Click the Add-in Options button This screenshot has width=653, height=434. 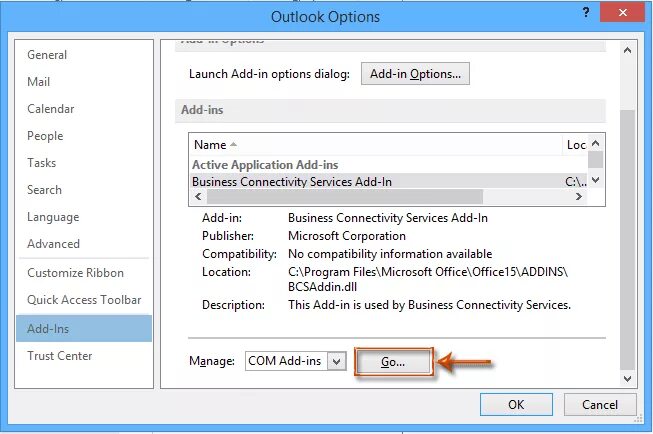[x=415, y=74]
